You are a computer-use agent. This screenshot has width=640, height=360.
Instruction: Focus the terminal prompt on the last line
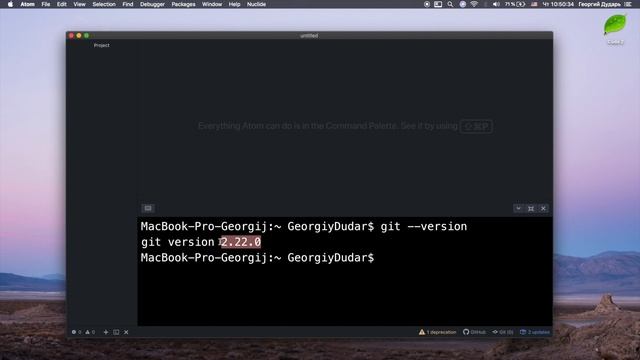click(x=257, y=258)
